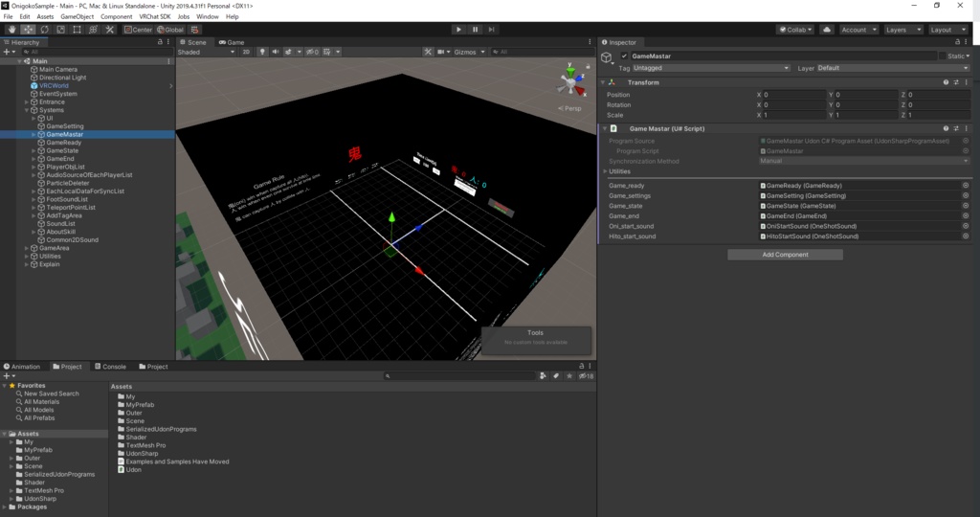Open Transform component help icon
980x517 pixels.
946,82
